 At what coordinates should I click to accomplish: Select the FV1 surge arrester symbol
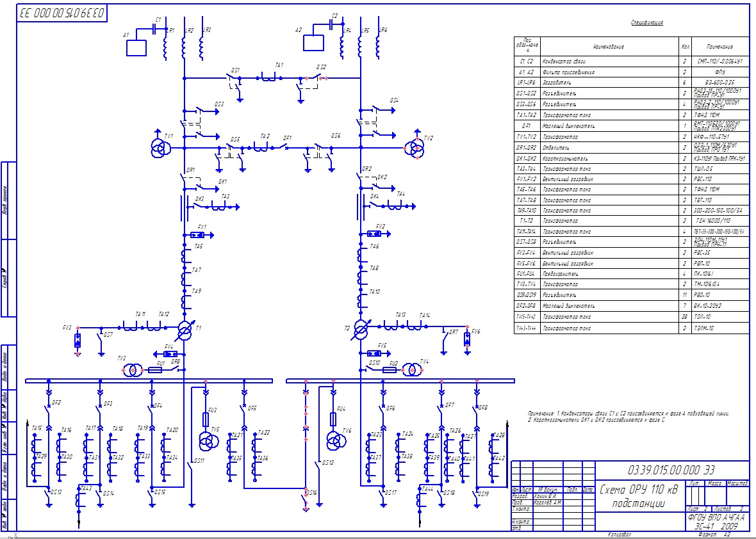tap(198, 234)
